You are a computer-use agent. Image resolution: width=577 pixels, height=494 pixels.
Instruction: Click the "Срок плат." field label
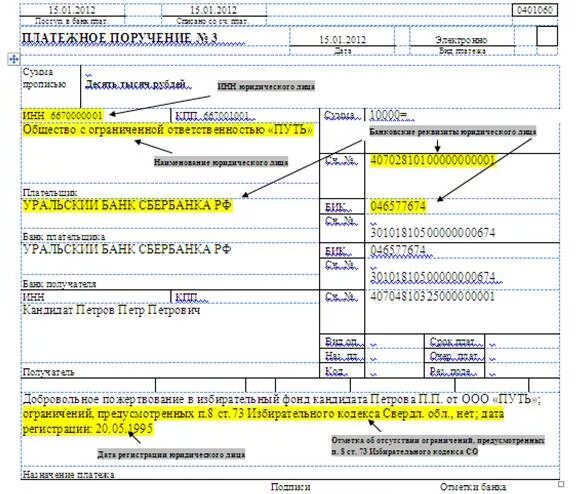452,342
